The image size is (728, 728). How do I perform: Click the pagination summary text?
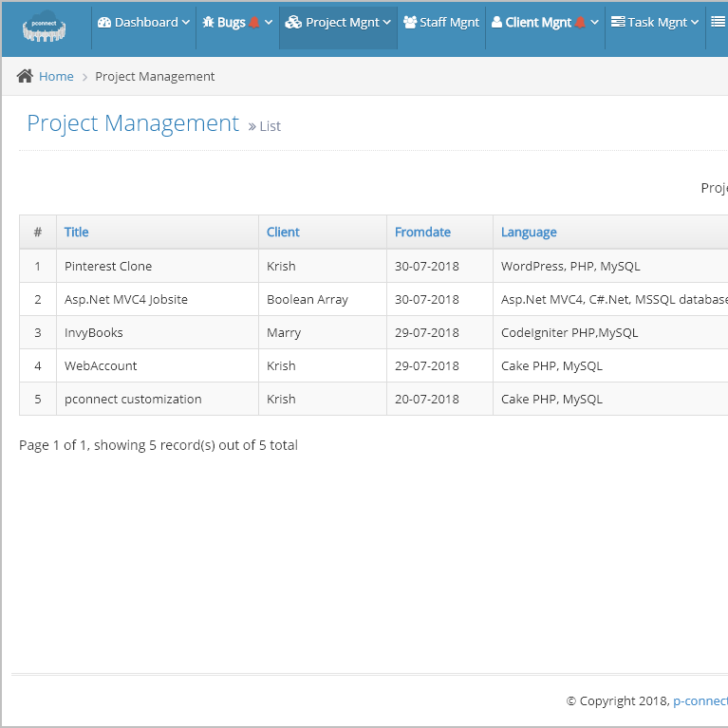[159, 445]
